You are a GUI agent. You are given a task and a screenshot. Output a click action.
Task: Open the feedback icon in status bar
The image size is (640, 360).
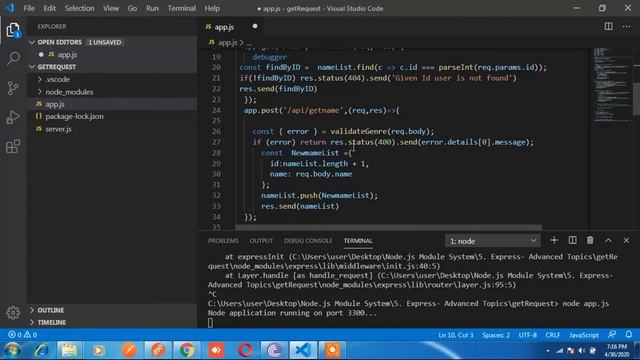point(611,335)
